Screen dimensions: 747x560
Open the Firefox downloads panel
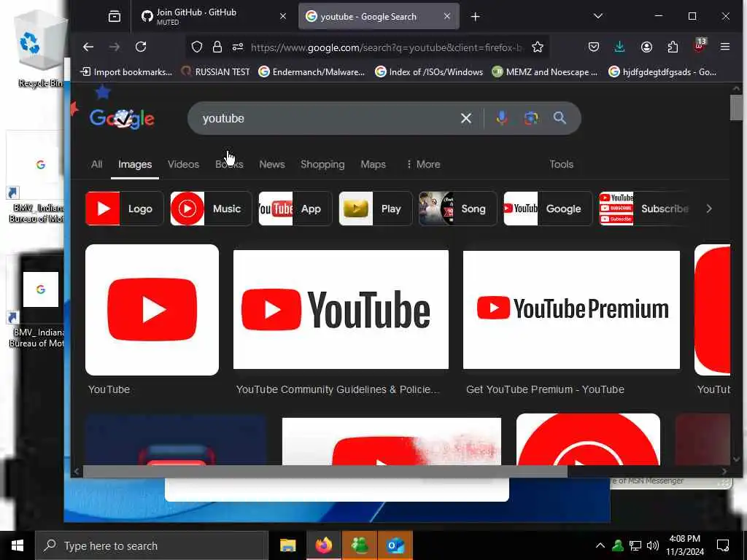[619, 47]
